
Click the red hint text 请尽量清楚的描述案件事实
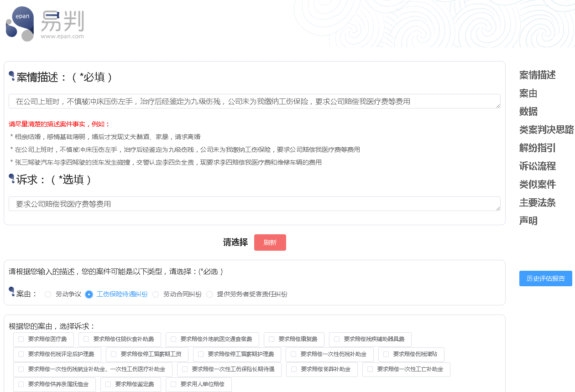pyautogui.click(x=59, y=124)
